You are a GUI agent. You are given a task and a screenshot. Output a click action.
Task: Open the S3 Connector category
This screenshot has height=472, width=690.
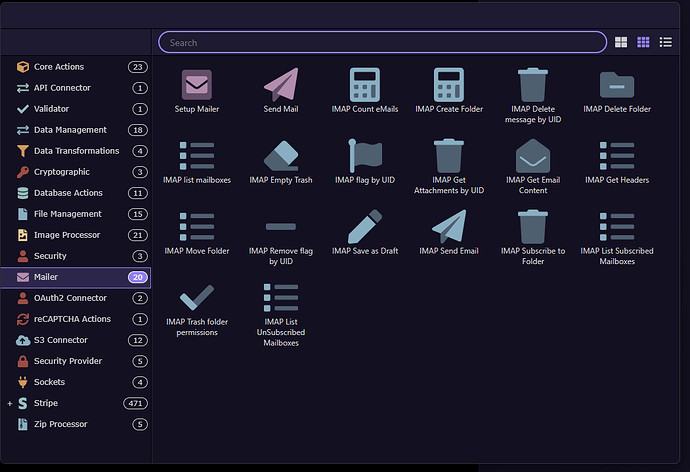tap(76, 340)
